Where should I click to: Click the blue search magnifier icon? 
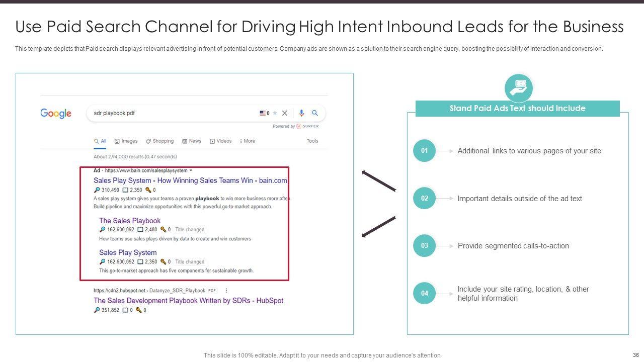pyautogui.click(x=315, y=113)
